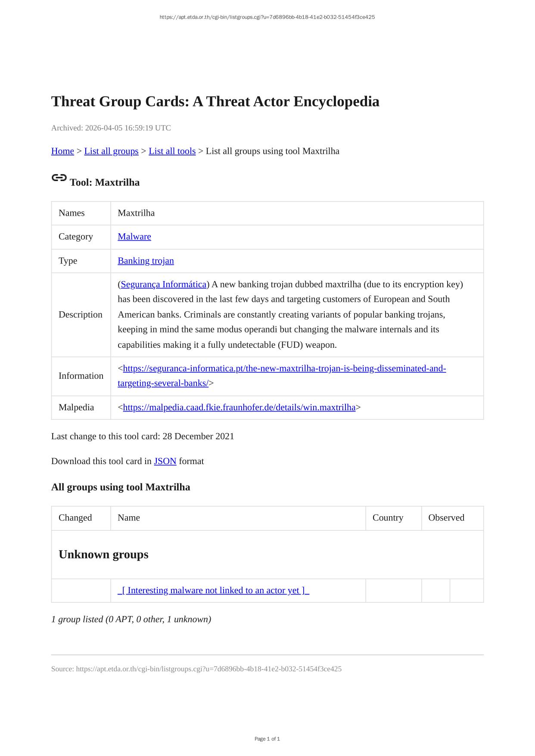Click the chain link icon beside Tool heading
This screenshot has width=535, height=756.
click(59, 178)
